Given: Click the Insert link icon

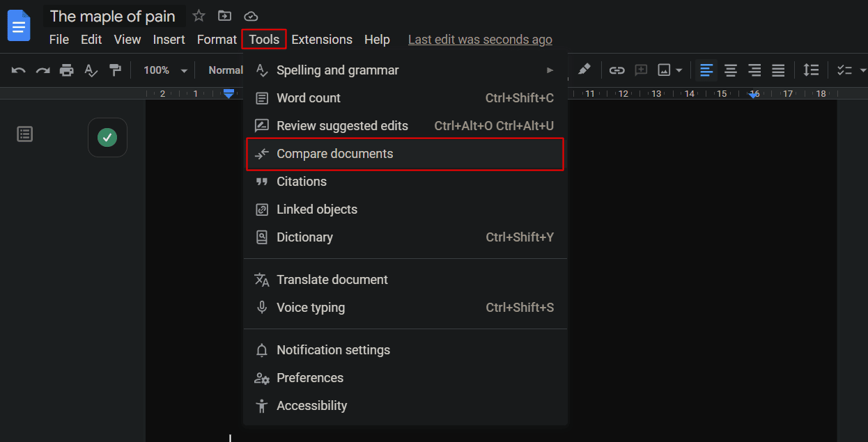Looking at the screenshot, I should point(617,70).
